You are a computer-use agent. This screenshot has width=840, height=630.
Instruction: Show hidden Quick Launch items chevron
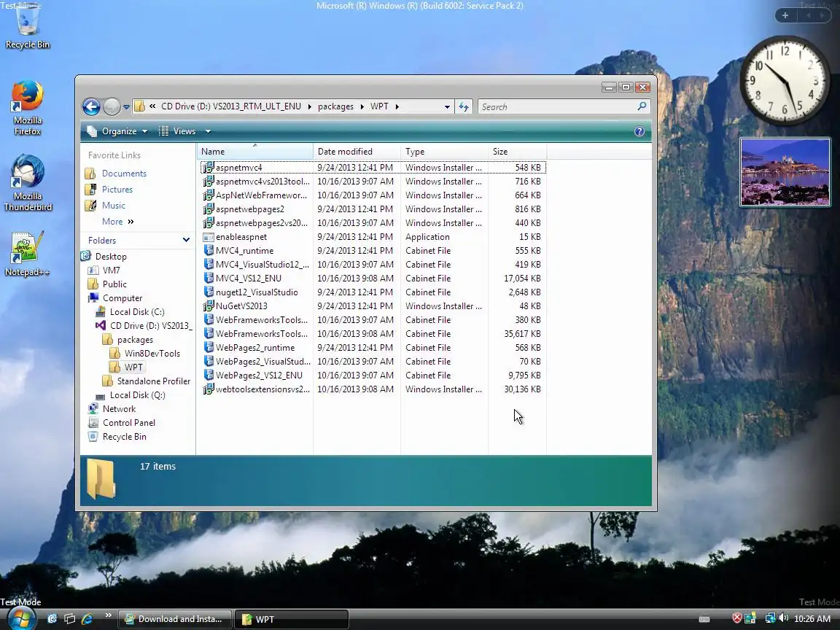[x=108, y=615]
